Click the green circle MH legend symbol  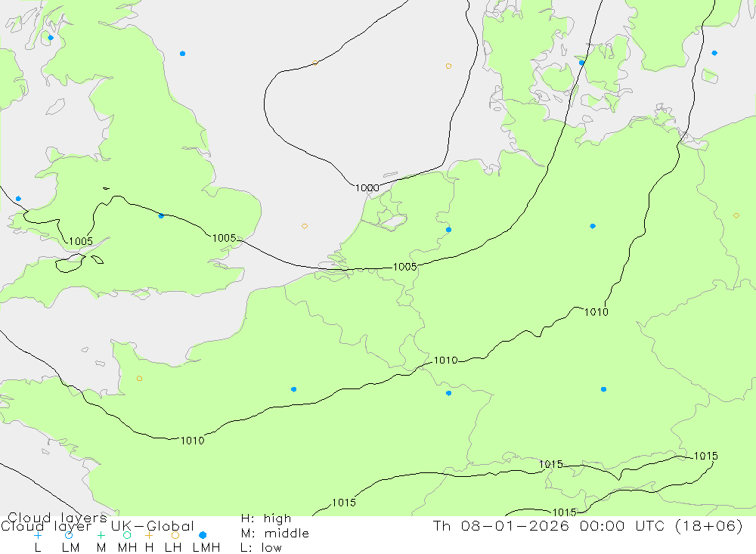[127, 535]
